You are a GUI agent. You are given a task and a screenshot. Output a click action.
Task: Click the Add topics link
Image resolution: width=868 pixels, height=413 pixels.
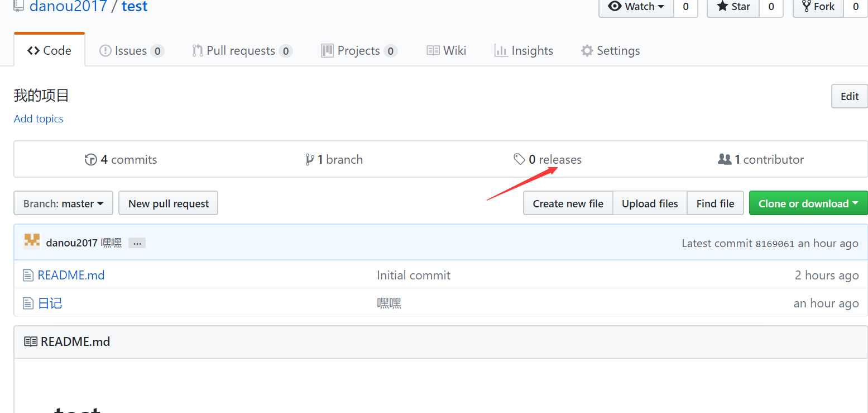(39, 118)
